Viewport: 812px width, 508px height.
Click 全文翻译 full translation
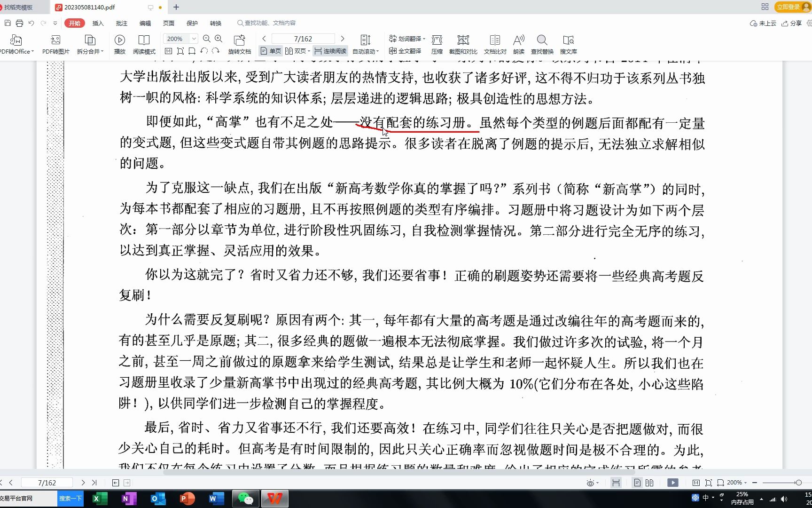tap(405, 51)
